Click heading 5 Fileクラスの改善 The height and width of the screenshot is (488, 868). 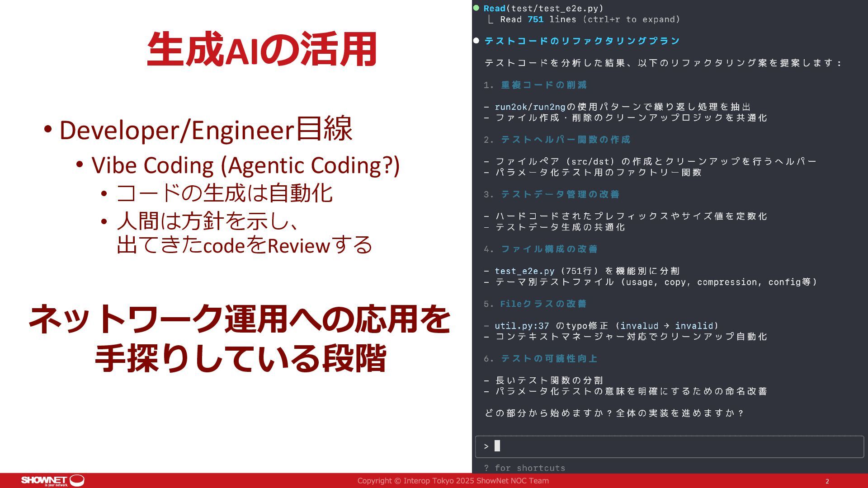coord(543,304)
